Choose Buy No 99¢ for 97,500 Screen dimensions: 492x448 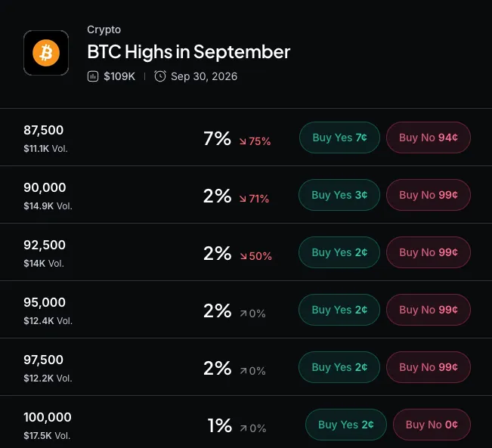pos(429,367)
